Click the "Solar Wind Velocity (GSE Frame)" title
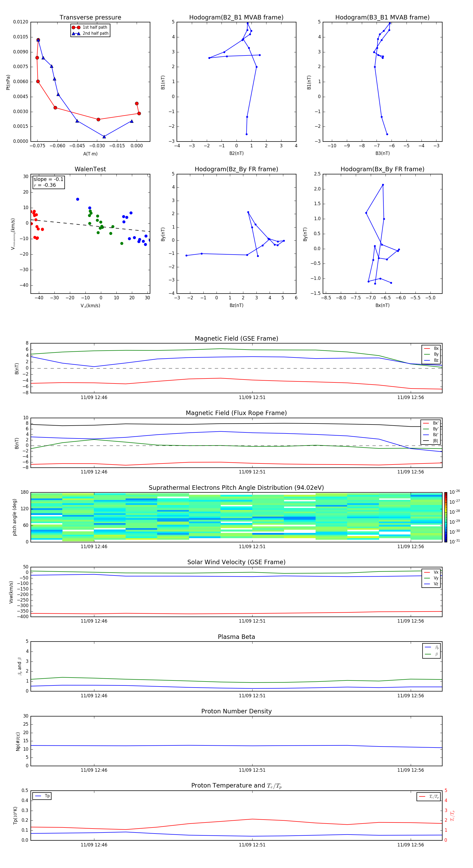Image resolution: width=473 pixels, height=868 pixels. 236,562
